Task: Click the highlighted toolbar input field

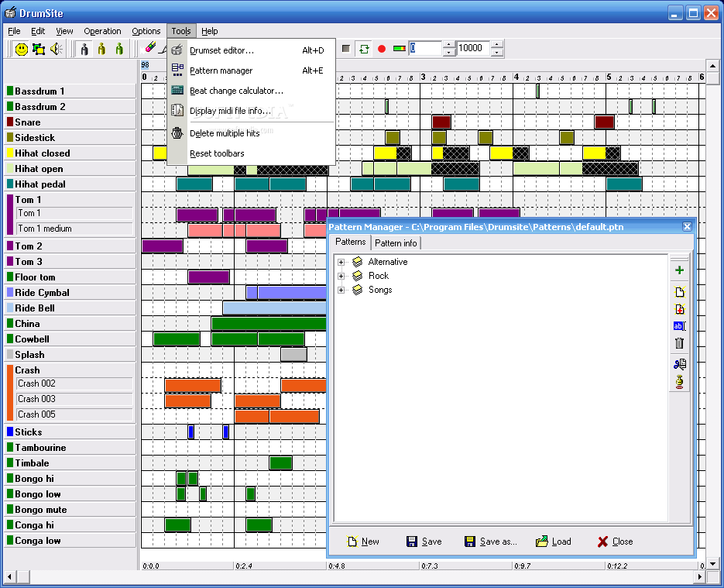Action: tap(426, 48)
